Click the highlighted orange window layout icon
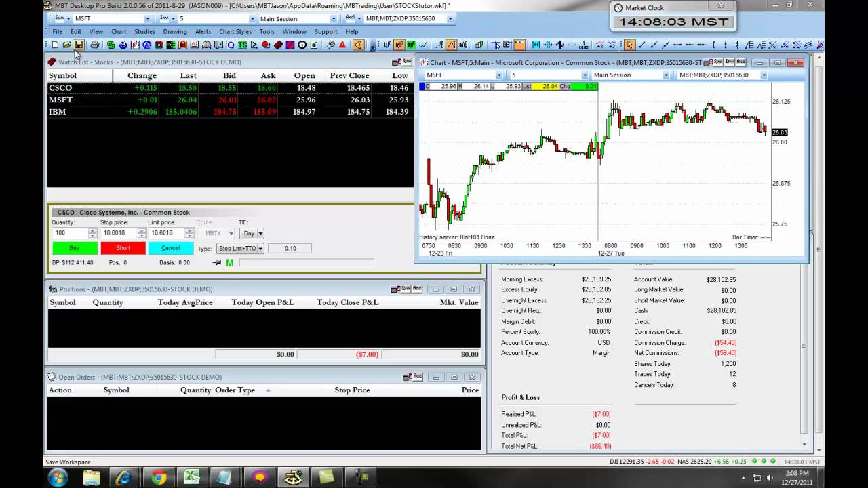The image size is (868, 488). pyautogui.click(x=519, y=45)
